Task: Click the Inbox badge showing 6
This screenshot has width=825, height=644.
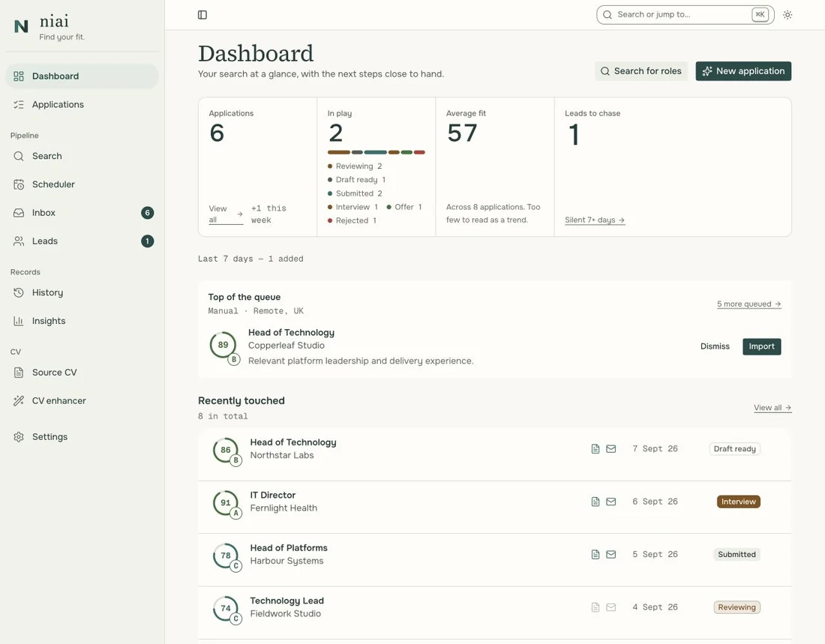Action: 147,213
